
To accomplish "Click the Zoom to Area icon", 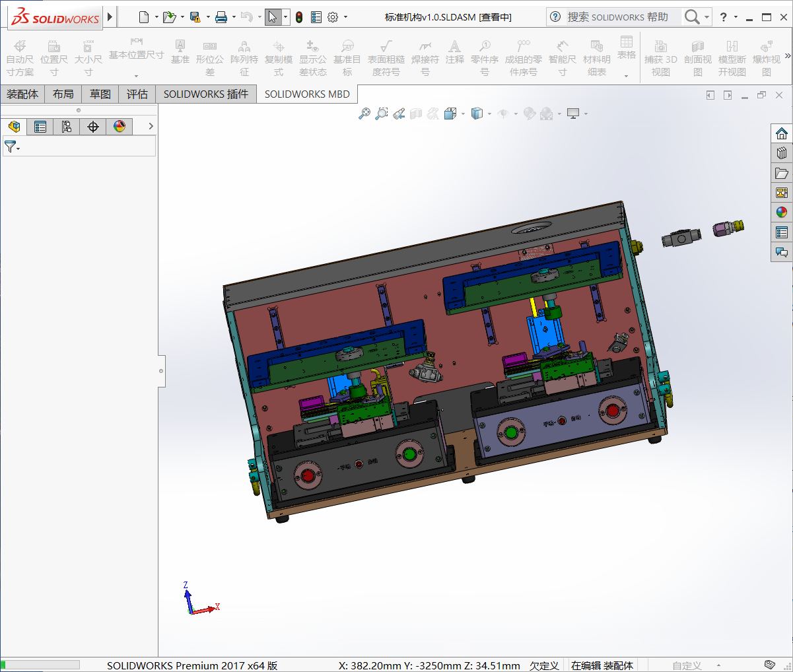I will (381, 114).
